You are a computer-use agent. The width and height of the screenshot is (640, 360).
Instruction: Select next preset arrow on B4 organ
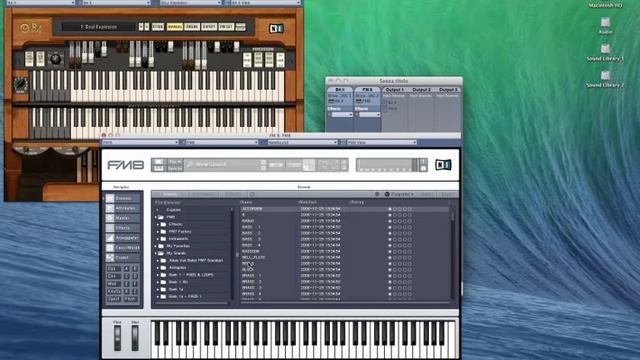click(x=147, y=27)
